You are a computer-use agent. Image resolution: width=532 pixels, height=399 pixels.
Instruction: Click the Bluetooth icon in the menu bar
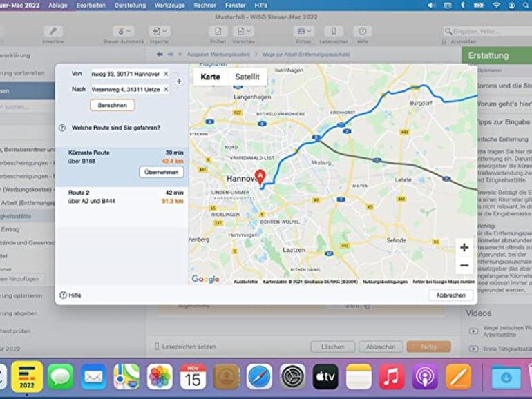[462, 6]
